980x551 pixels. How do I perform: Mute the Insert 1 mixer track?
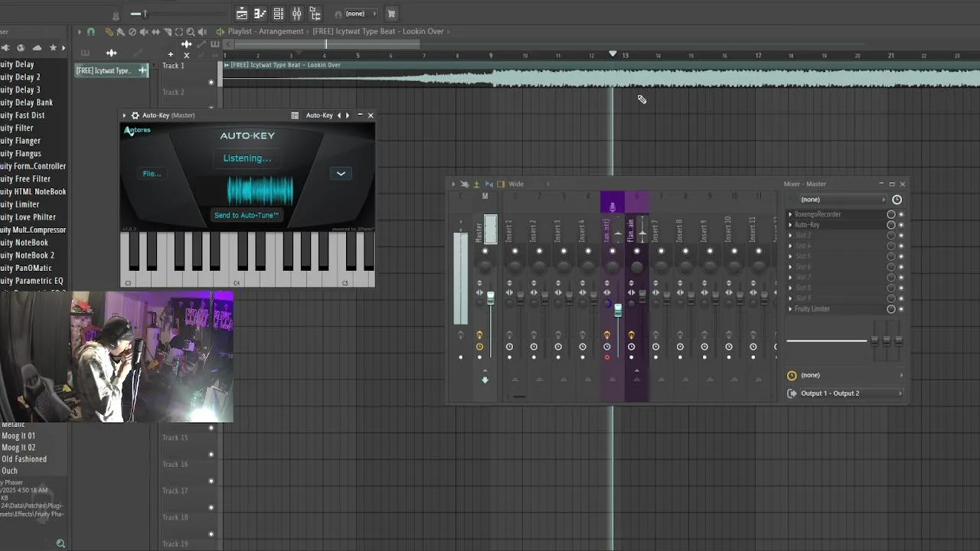(x=514, y=251)
